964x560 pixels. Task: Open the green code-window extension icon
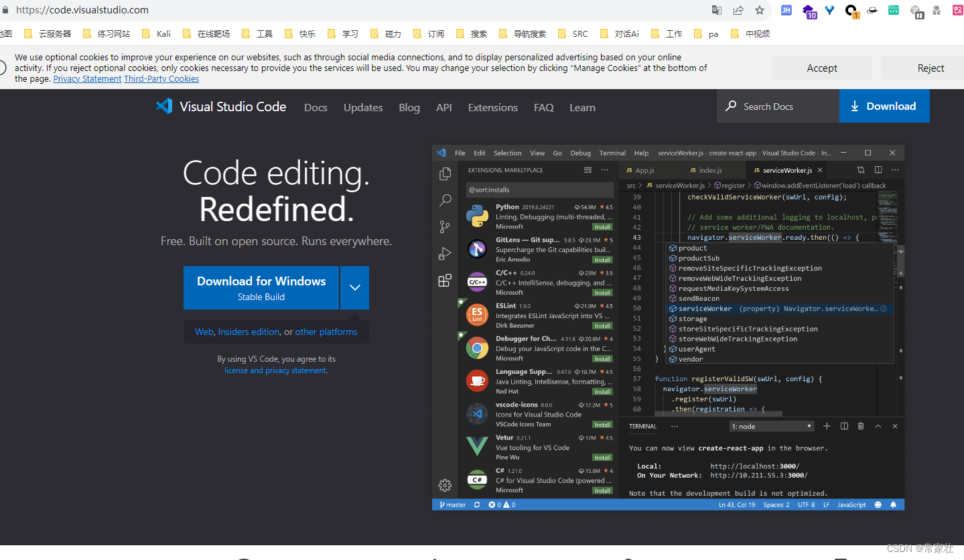pyautogui.click(x=894, y=10)
